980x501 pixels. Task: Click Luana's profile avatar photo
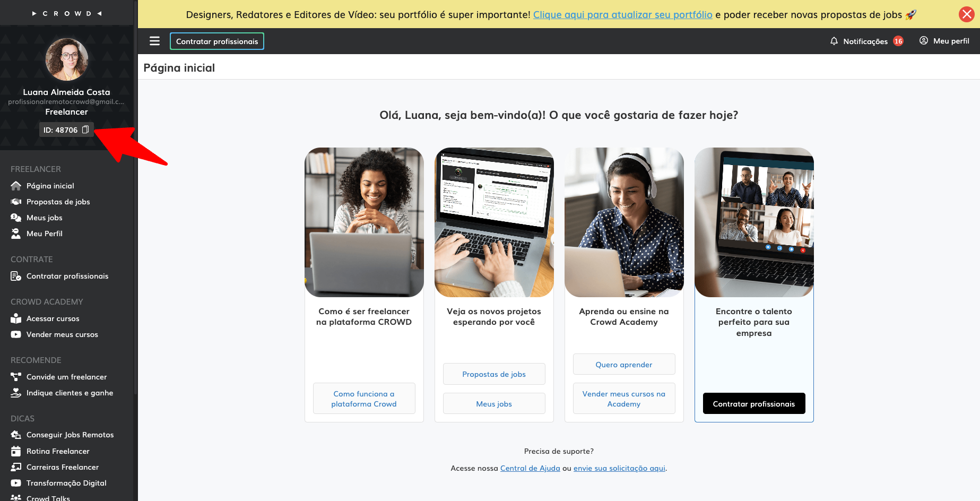[66, 59]
